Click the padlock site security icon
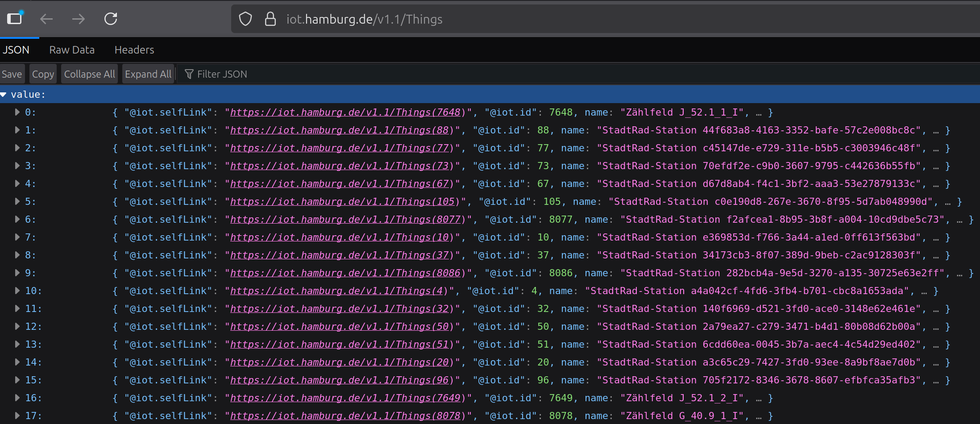This screenshot has width=980, height=424. pyautogui.click(x=270, y=19)
